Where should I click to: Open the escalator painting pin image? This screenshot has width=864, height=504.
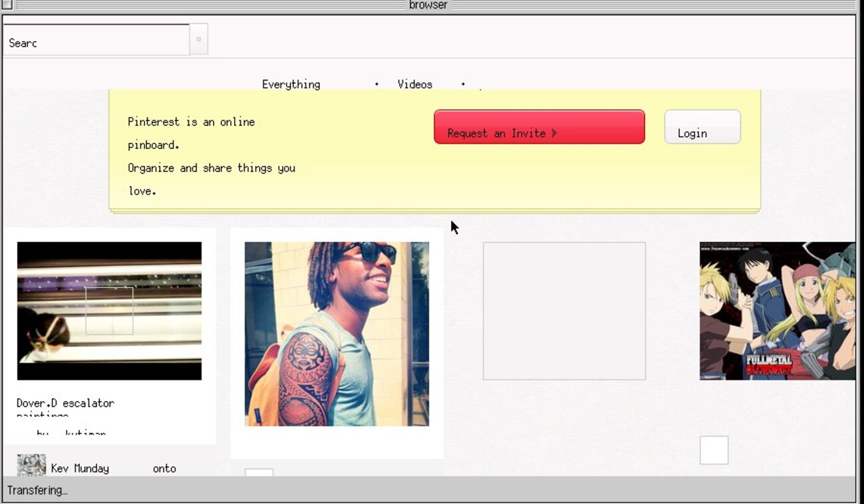point(109,311)
